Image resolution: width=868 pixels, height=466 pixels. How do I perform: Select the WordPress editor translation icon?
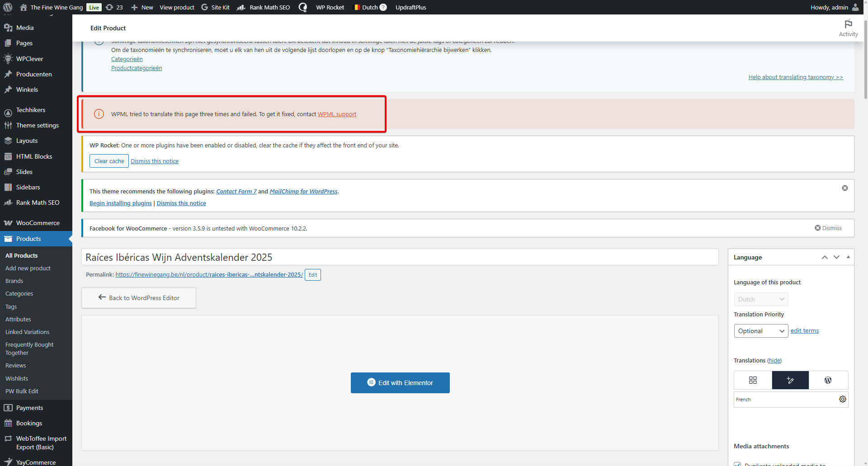click(828, 380)
